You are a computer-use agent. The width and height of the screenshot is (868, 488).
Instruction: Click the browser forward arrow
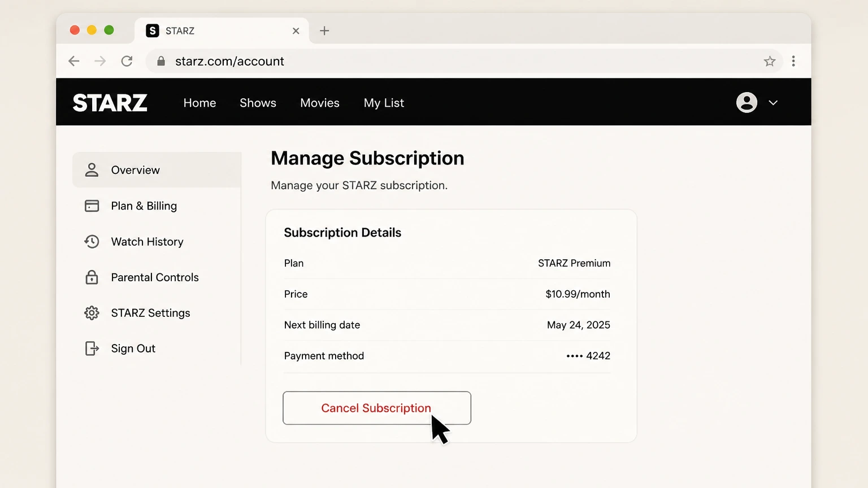tap(100, 61)
